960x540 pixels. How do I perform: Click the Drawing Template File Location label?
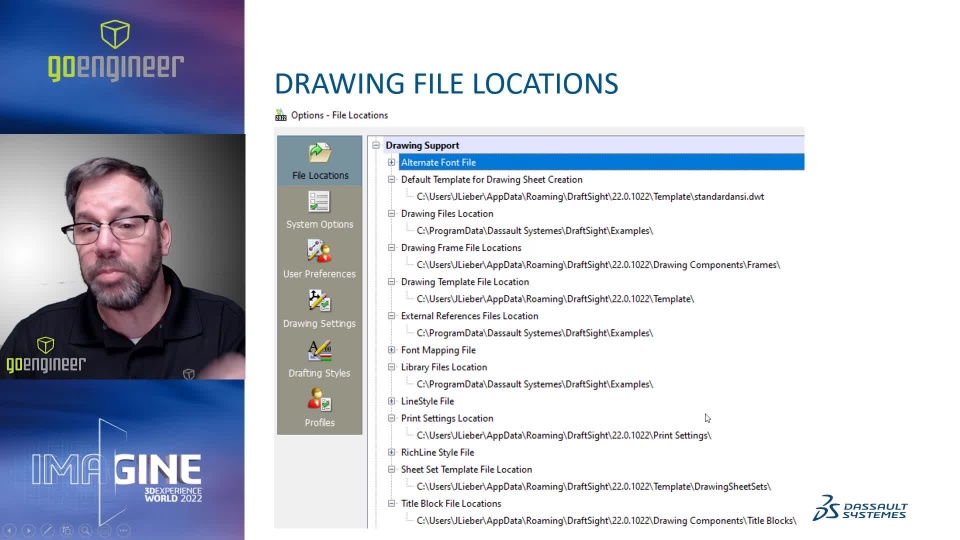(x=465, y=282)
